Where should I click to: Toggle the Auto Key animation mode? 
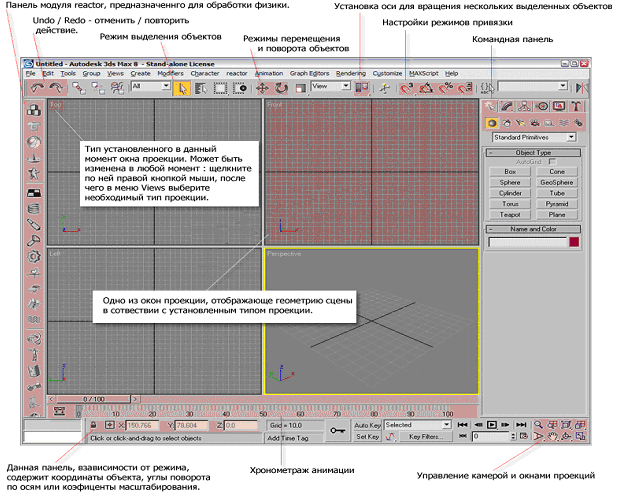(367, 425)
